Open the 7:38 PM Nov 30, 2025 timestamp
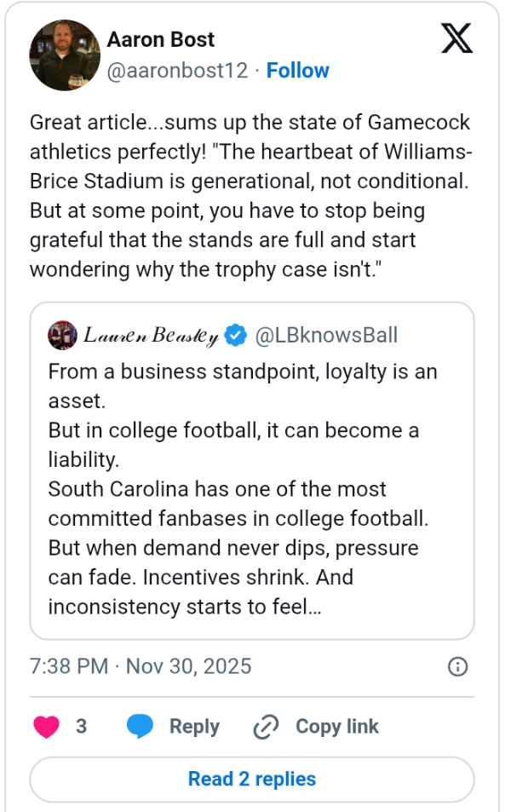The height and width of the screenshot is (812, 511). (x=141, y=665)
